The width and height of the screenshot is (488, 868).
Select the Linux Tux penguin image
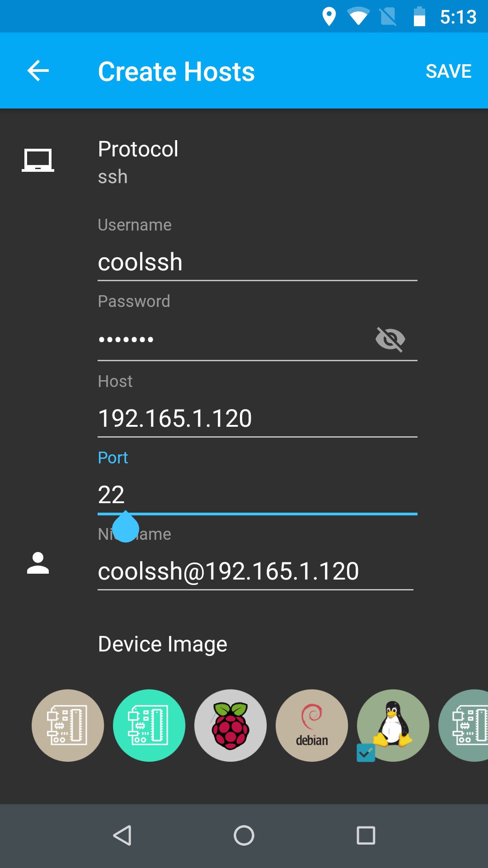point(394,724)
